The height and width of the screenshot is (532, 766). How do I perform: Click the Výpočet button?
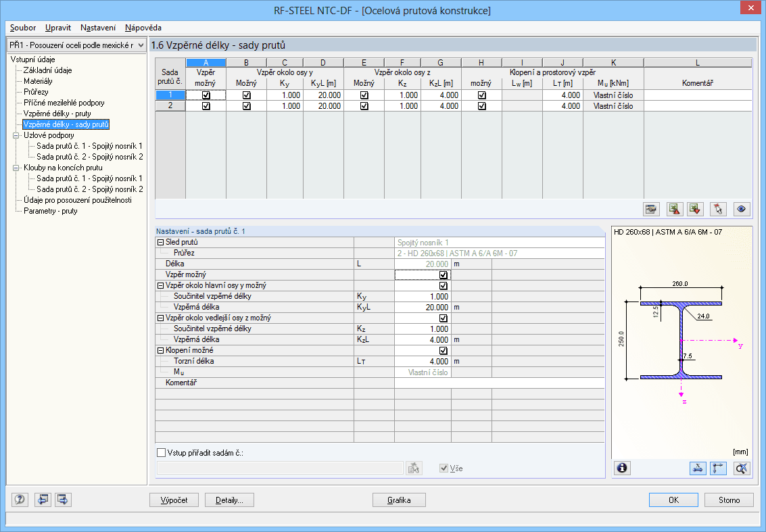[x=174, y=500]
